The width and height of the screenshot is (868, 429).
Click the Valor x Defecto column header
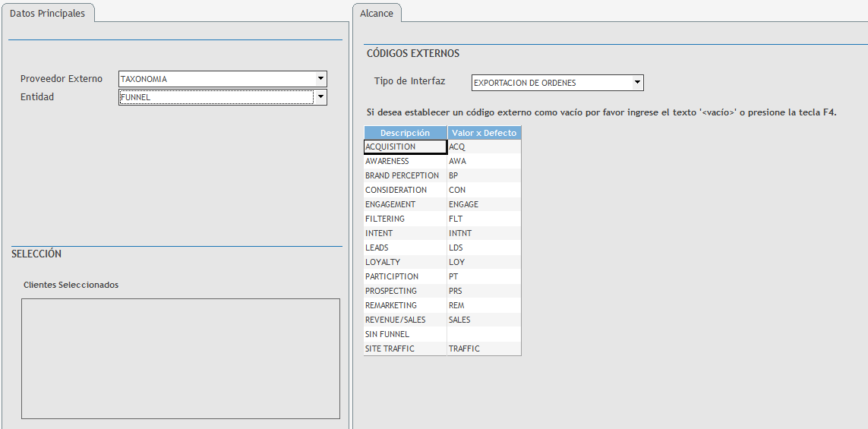click(x=484, y=133)
